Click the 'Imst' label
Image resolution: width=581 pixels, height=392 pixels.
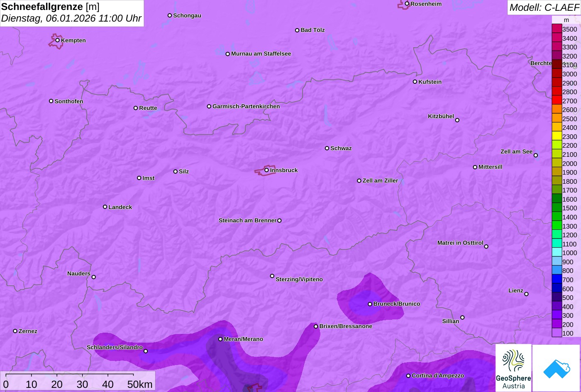(149, 178)
